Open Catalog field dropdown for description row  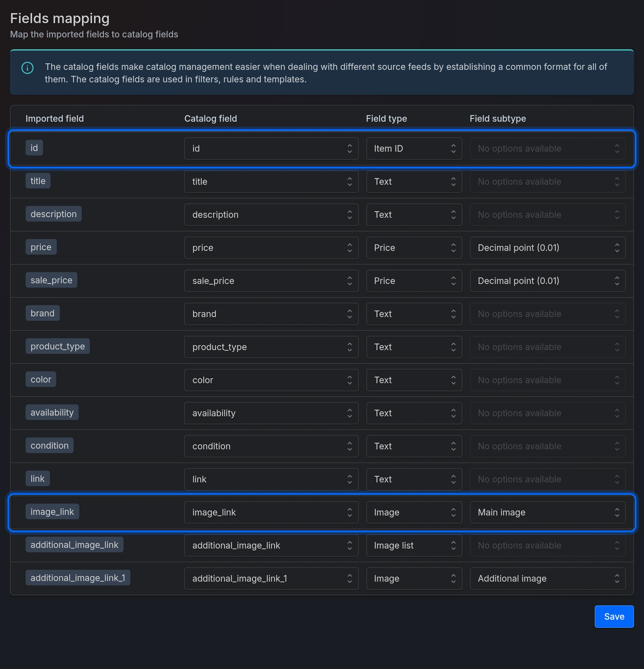coord(271,215)
